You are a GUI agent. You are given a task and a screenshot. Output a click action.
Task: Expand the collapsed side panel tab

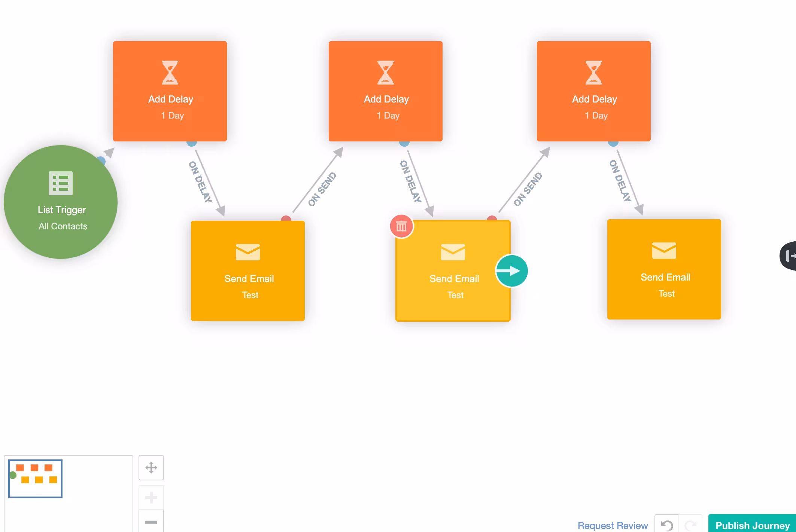tap(789, 256)
